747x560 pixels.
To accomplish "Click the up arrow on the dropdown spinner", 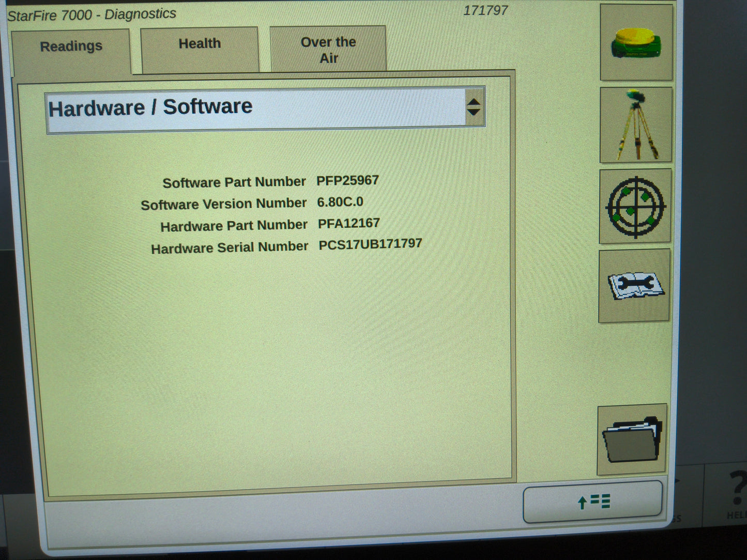I will pos(475,101).
